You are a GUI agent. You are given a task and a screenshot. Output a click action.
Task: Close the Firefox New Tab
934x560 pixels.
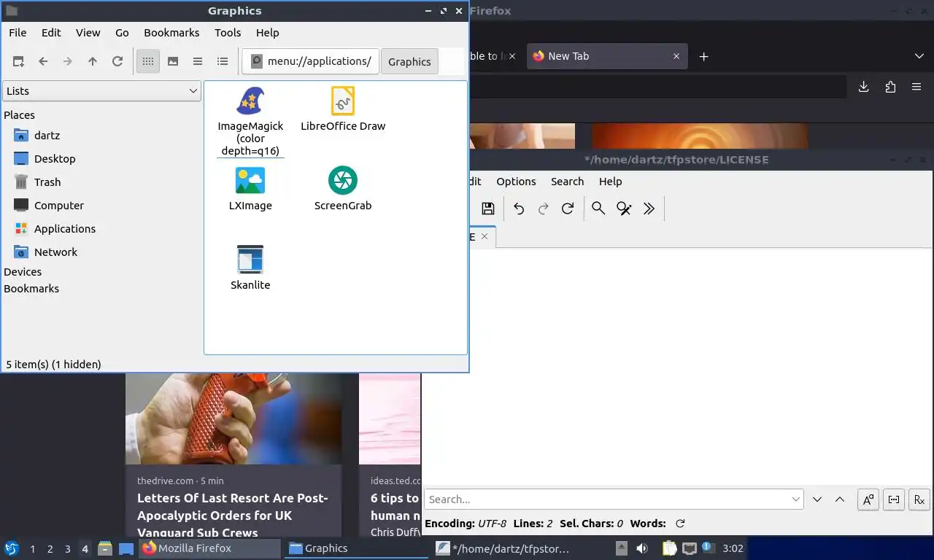[676, 56]
